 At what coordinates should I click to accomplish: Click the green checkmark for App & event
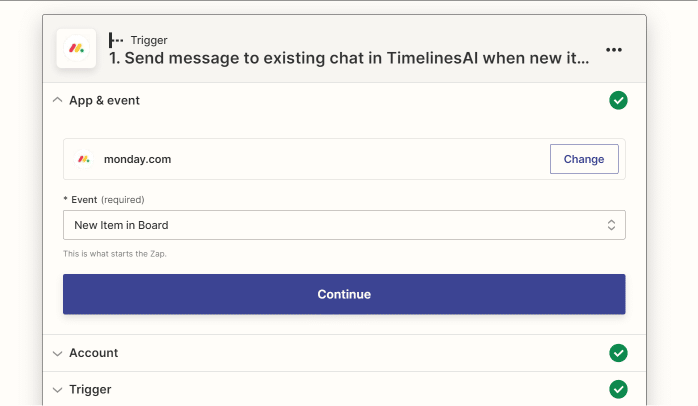pyautogui.click(x=618, y=100)
